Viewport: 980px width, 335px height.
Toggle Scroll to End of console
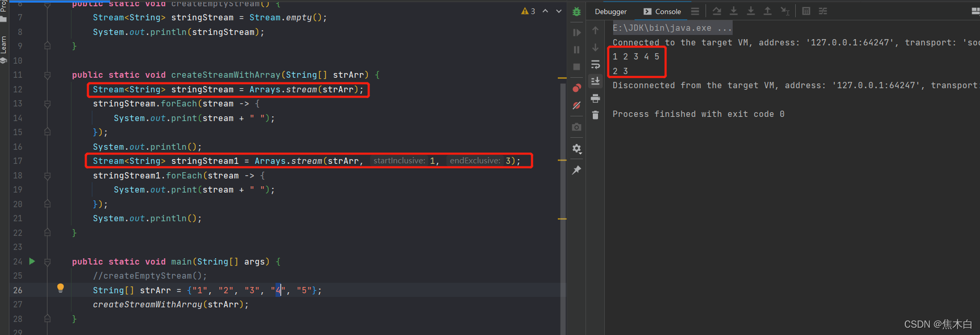595,81
